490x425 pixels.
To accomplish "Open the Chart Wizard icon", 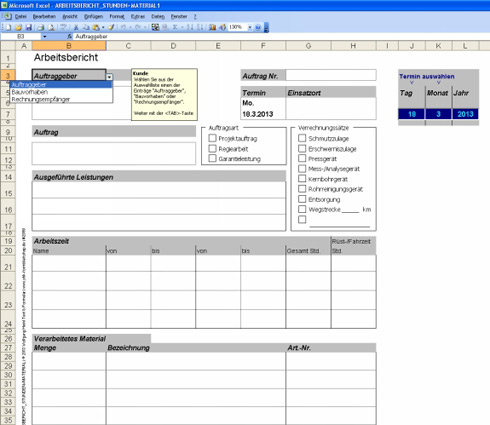I will click(212, 27).
